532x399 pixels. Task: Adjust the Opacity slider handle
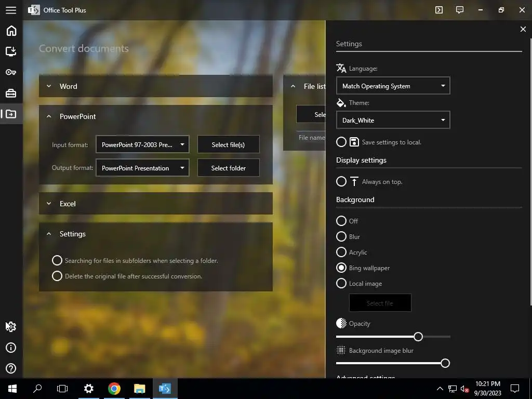tap(418, 336)
